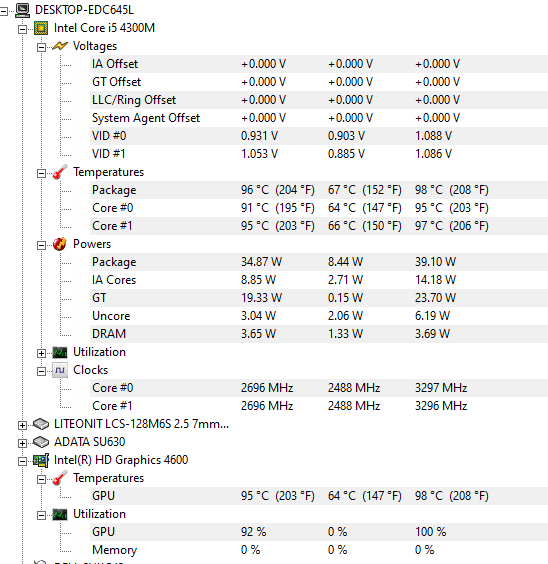Click the CPU Utilization graph icon
548x564 pixels.
point(60,352)
